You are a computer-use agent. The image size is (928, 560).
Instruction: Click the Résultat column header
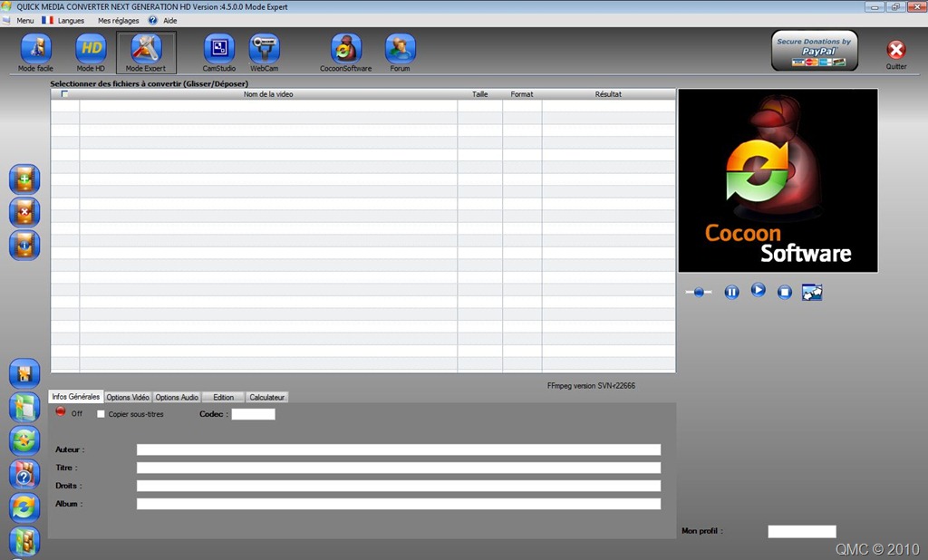click(x=608, y=94)
